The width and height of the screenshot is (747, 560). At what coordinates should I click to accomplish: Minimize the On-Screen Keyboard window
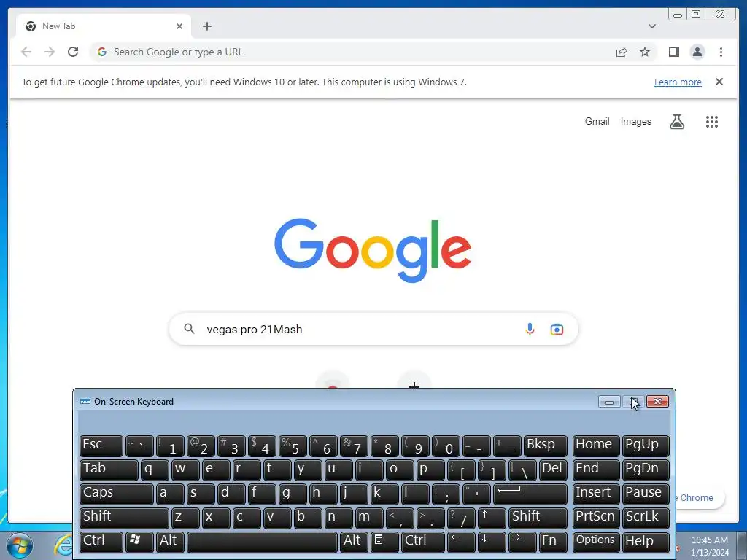[609, 402]
